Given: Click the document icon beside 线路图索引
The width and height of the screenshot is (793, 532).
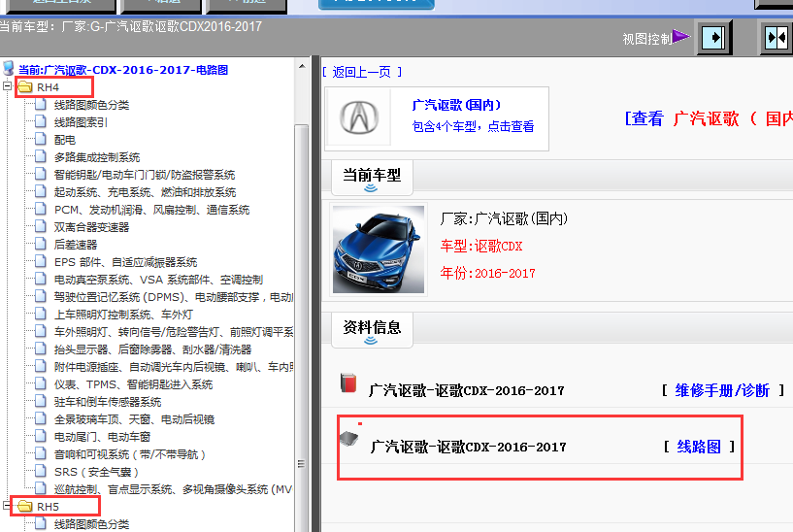Looking at the screenshot, I should 41,121.
